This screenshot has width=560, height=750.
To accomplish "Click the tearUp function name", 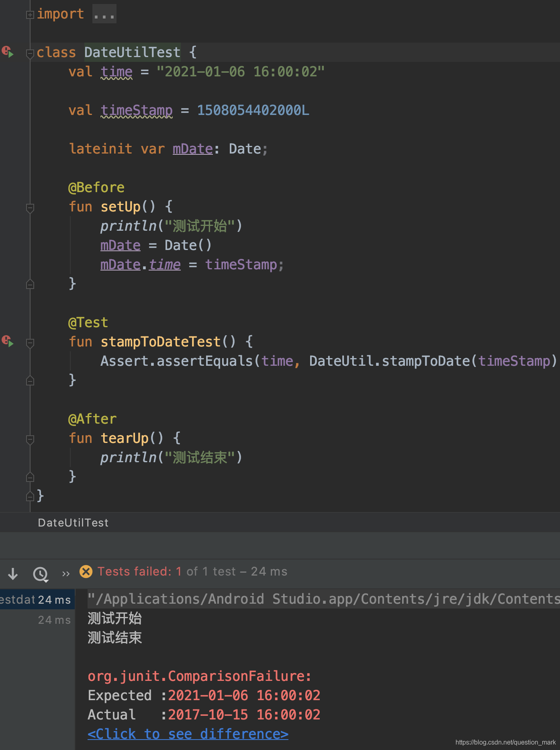I will (x=125, y=438).
